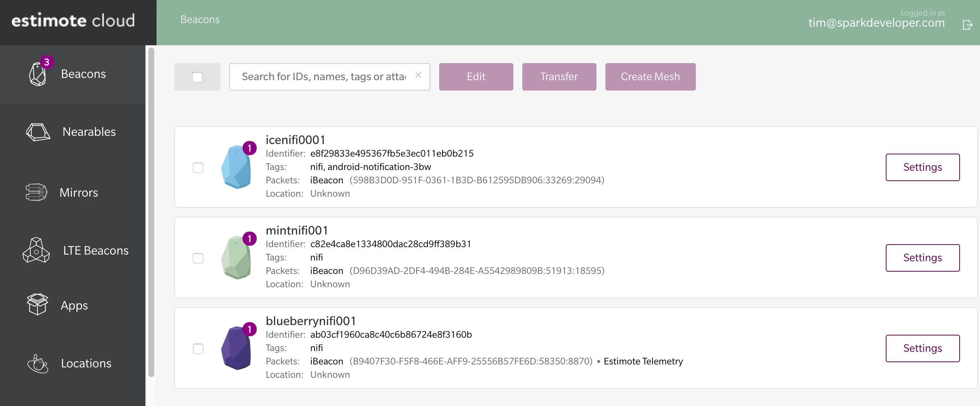Open the Locations sidebar icon
This screenshot has width=980, height=406.
pyautogui.click(x=38, y=363)
